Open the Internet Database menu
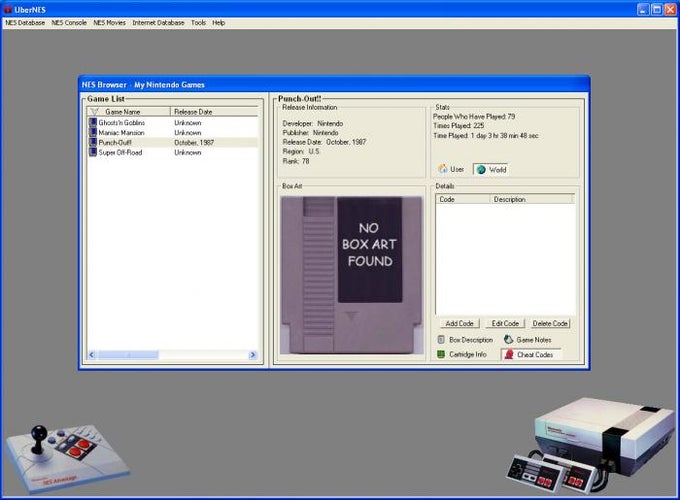680x500 pixels. click(x=158, y=23)
